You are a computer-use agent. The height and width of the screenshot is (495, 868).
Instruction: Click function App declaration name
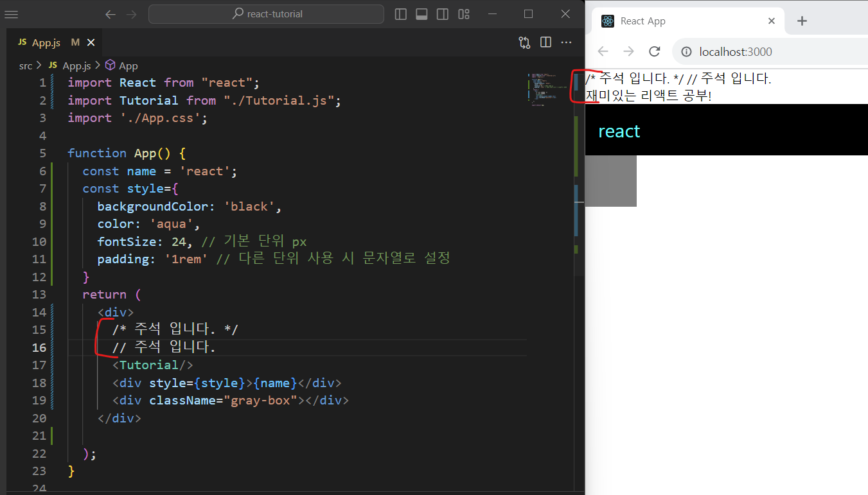[145, 153]
